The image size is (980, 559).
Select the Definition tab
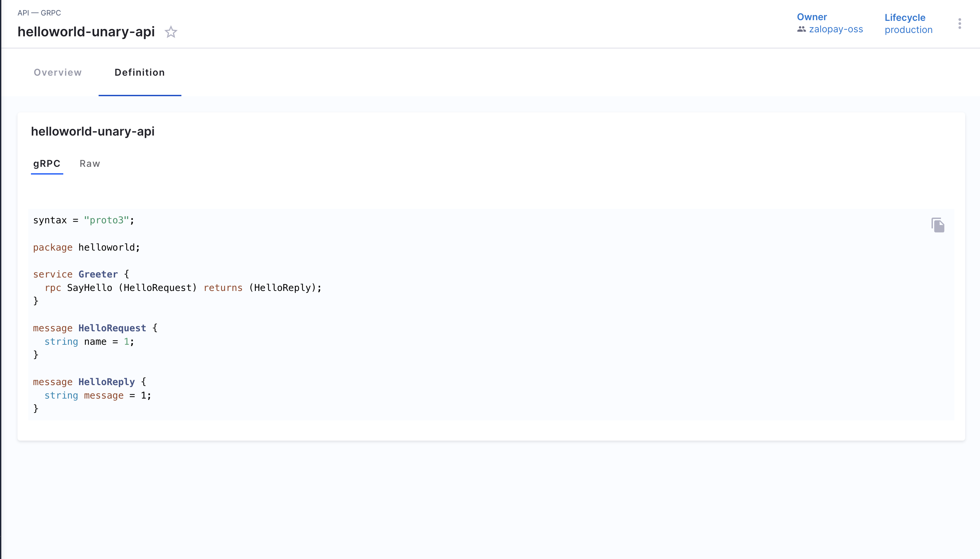click(x=139, y=73)
